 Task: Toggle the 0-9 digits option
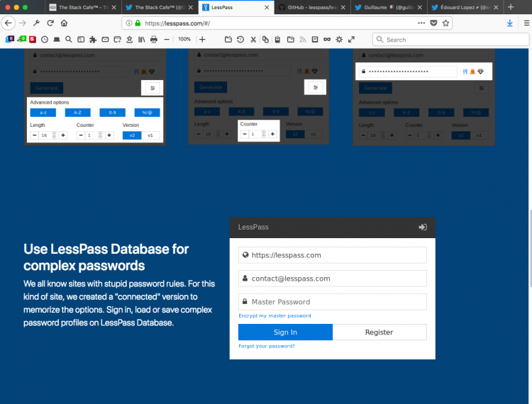[x=112, y=113]
